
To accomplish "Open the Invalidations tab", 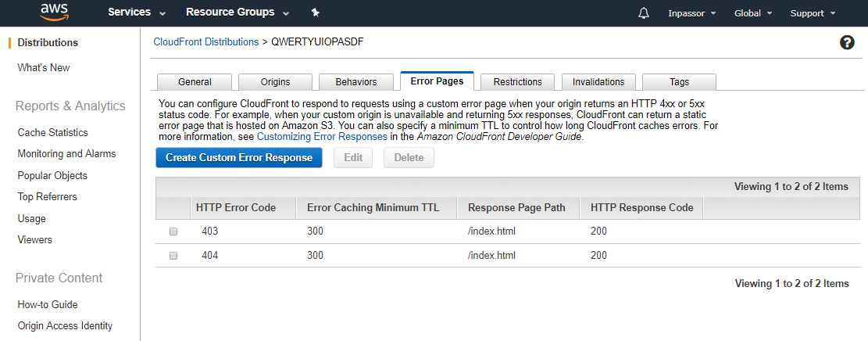I will coord(598,82).
